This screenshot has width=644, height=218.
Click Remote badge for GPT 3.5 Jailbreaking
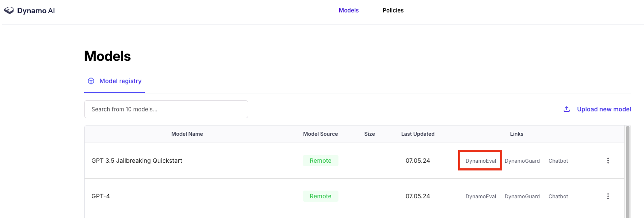coord(321,161)
